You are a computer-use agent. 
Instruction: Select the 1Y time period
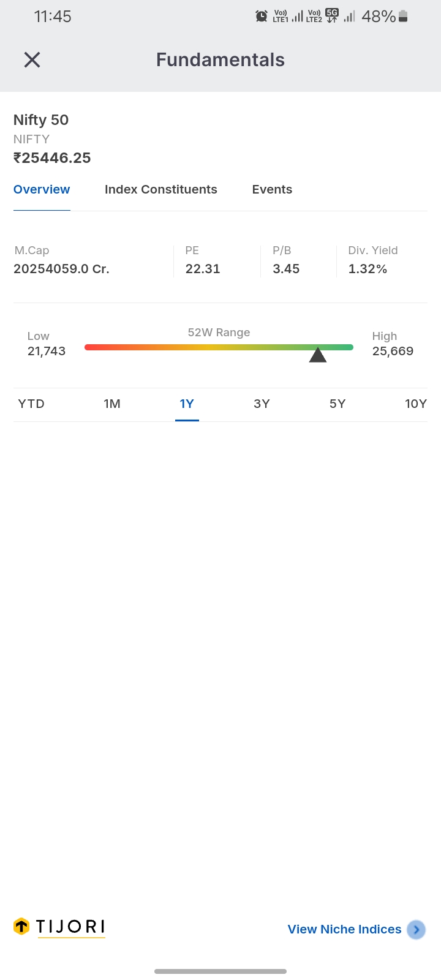coord(187,404)
